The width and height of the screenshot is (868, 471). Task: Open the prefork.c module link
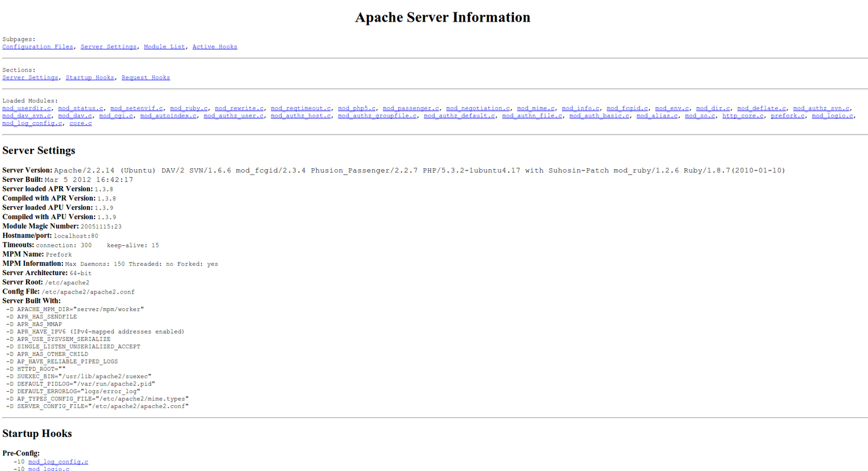click(788, 116)
